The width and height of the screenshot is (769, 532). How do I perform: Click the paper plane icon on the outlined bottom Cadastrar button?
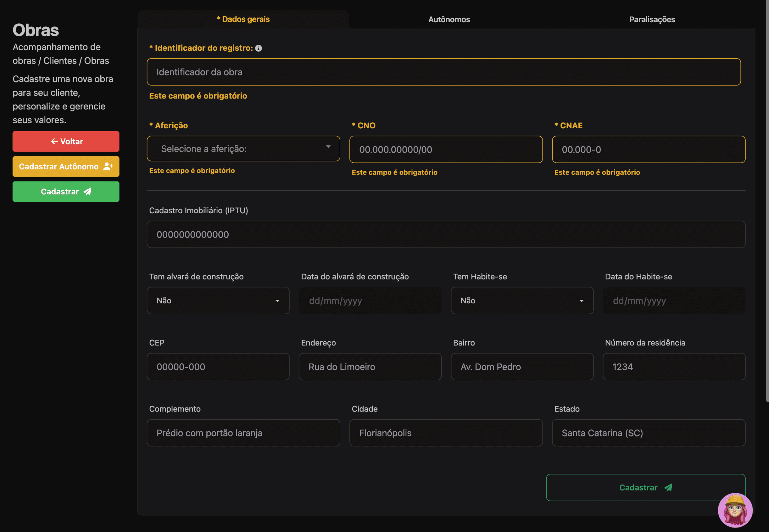(x=668, y=487)
